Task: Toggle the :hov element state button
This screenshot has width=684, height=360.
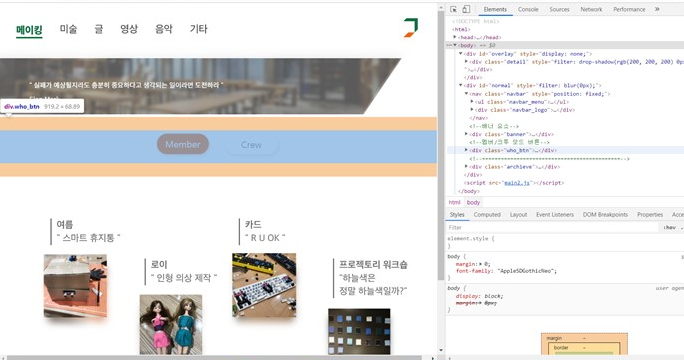Action: [x=669, y=227]
